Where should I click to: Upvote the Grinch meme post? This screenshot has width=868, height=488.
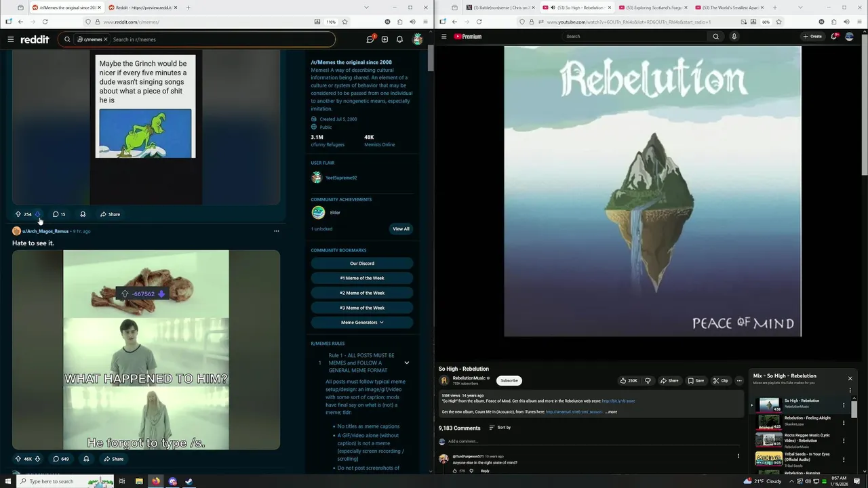18,214
